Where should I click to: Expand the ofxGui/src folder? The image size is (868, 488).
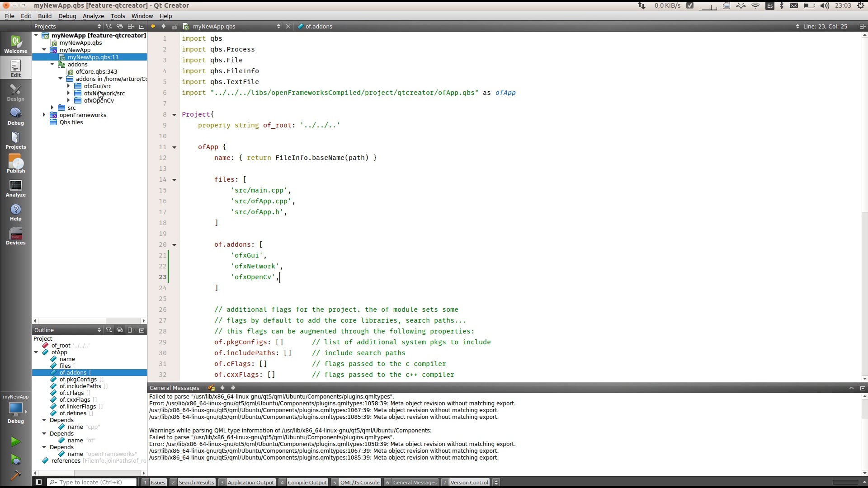[68, 86]
